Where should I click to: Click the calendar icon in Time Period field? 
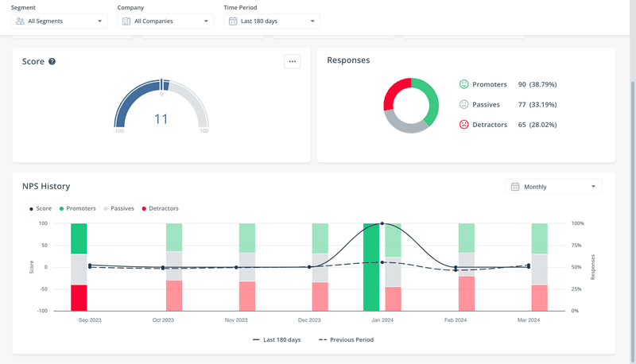tap(233, 21)
